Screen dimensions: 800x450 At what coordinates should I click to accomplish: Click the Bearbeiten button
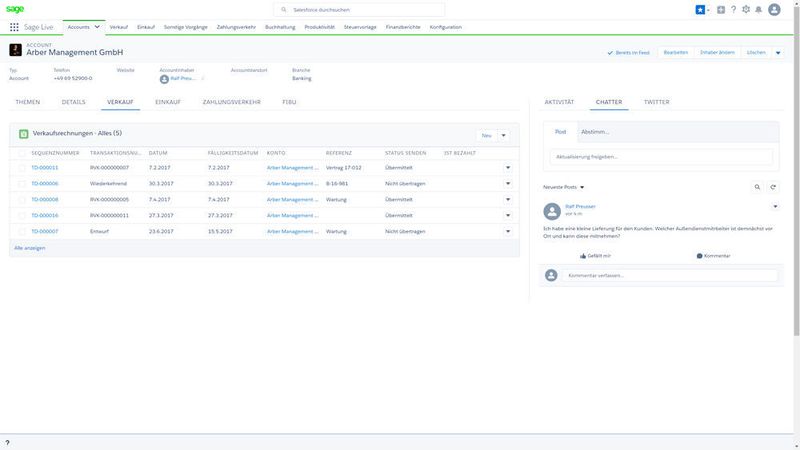point(676,53)
